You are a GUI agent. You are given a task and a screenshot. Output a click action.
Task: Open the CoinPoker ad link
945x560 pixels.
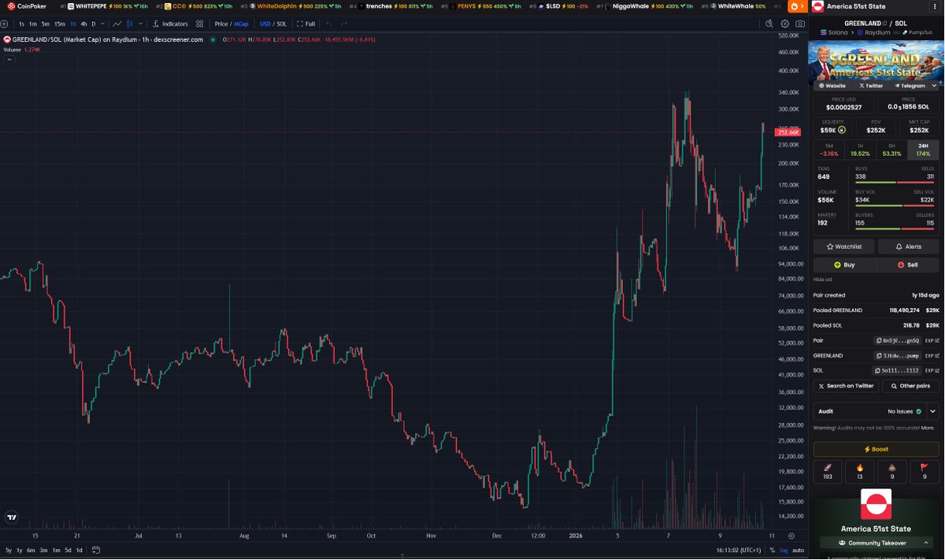(28, 6)
